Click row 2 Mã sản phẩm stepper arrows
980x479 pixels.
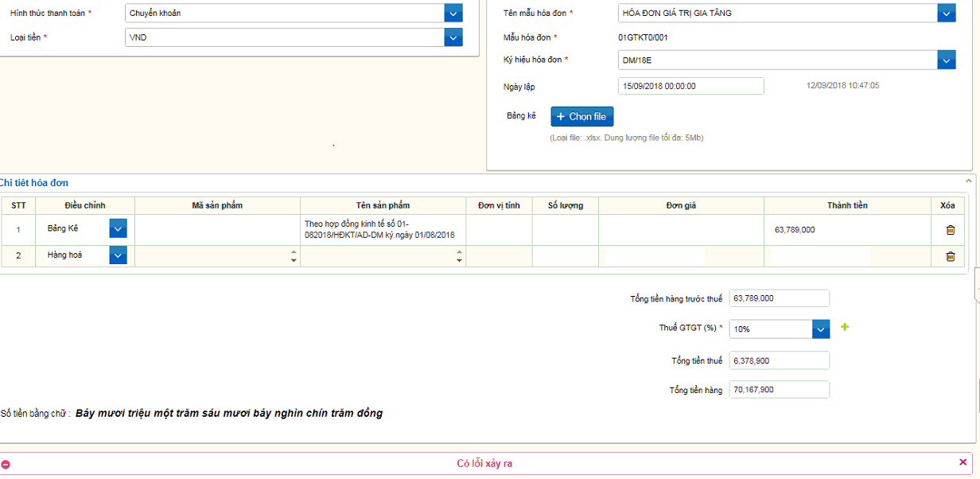coord(294,256)
